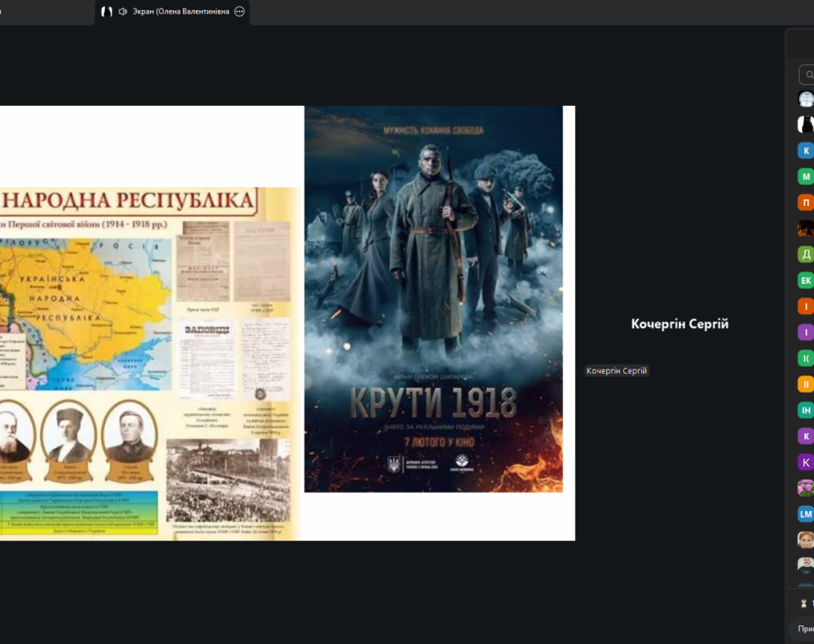
Task: Select the dark photo participant avatar below П
Action: coord(806,228)
